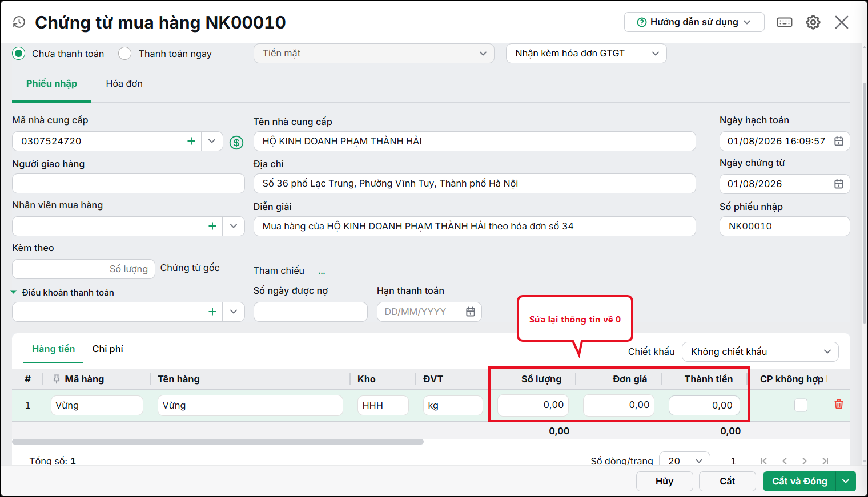The height and width of the screenshot is (497, 868).
Task: Open the settings gear icon
Action: (813, 22)
